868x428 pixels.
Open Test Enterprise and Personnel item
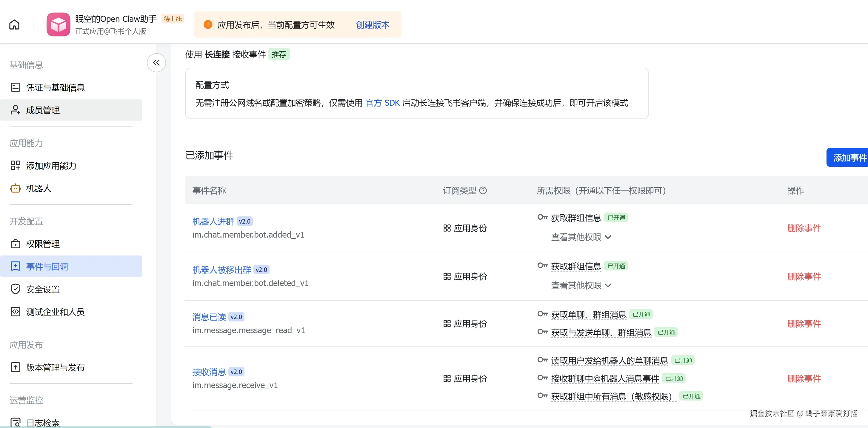point(55,312)
